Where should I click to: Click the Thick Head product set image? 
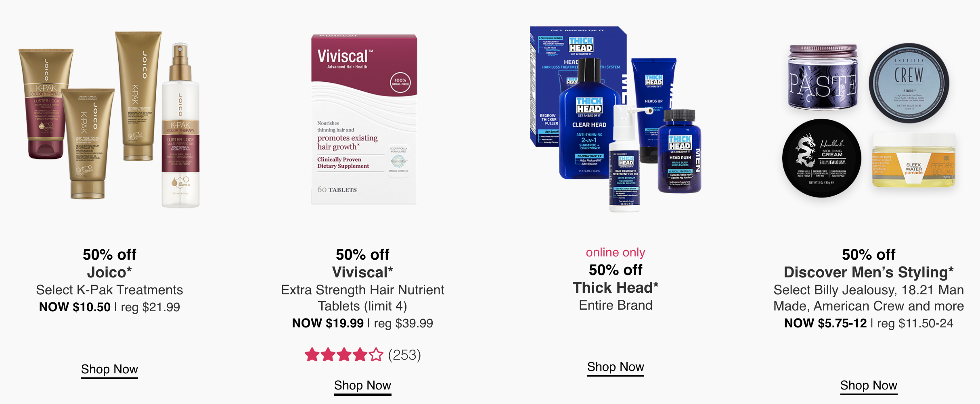[x=616, y=119]
